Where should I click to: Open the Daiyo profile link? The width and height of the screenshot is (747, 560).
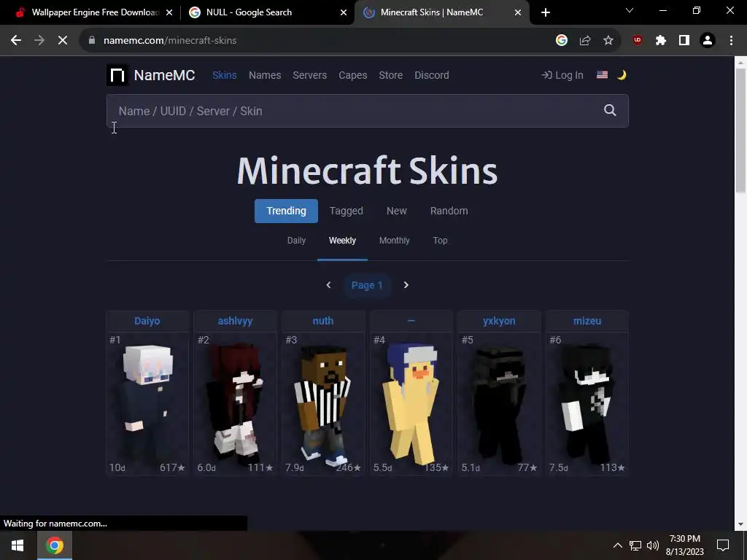[x=147, y=321]
